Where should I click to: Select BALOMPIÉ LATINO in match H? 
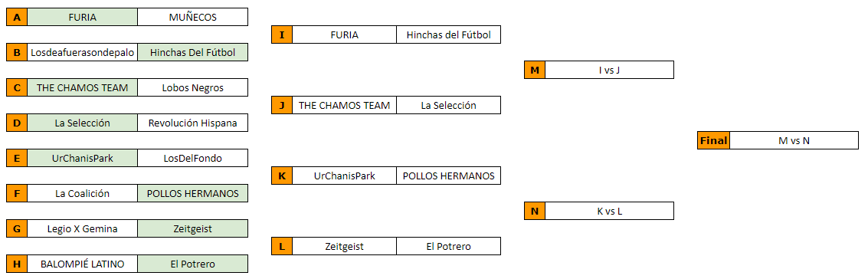click(83, 264)
